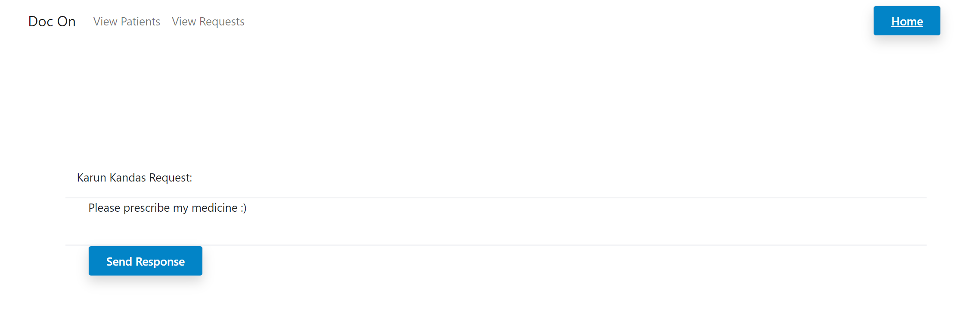Open the View Patients page
Image resolution: width=980 pixels, height=329 pixels.
point(127,22)
